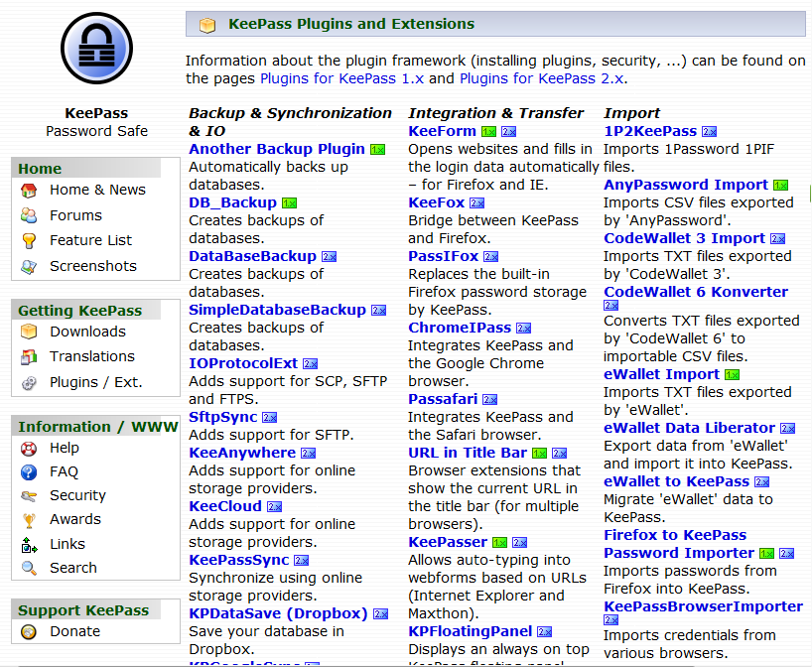Screen dimensions: 812x667
Task: Open the KeeAnywhere plugin link
Action: point(242,454)
